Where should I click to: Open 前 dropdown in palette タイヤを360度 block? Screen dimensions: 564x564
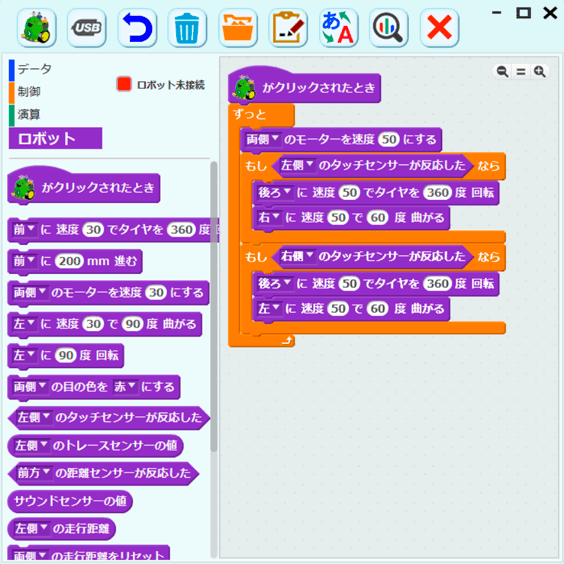(24, 229)
